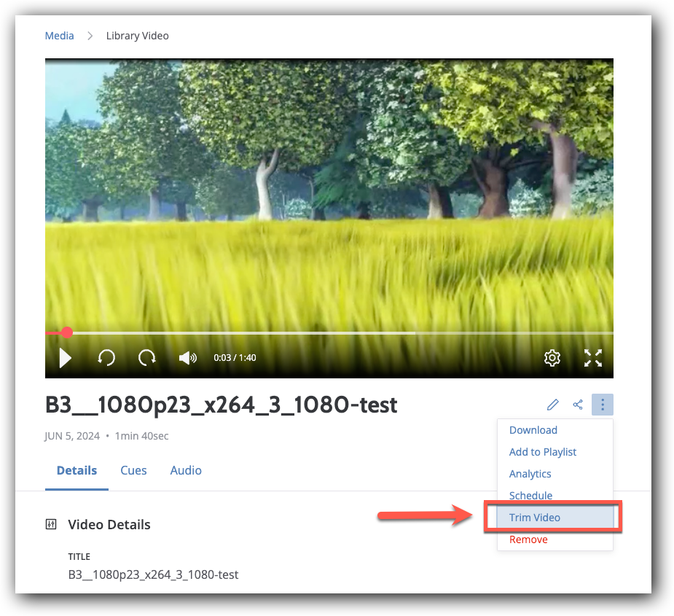Open the Media breadcrumb link
This screenshot has width=674, height=616.
[59, 35]
